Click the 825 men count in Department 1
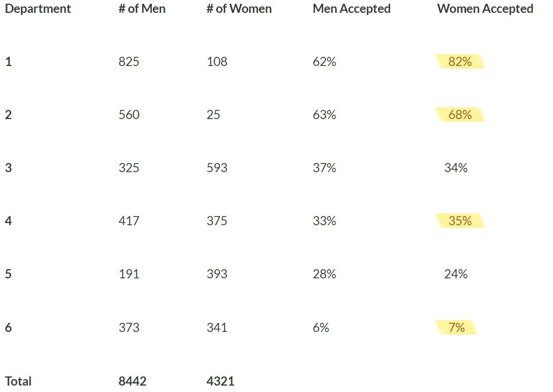This screenshot has height=392, width=553. pyautogui.click(x=129, y=62)
